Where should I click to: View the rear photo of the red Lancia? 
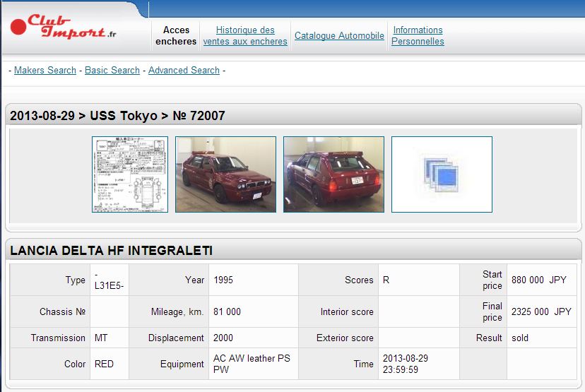point(333,174)
